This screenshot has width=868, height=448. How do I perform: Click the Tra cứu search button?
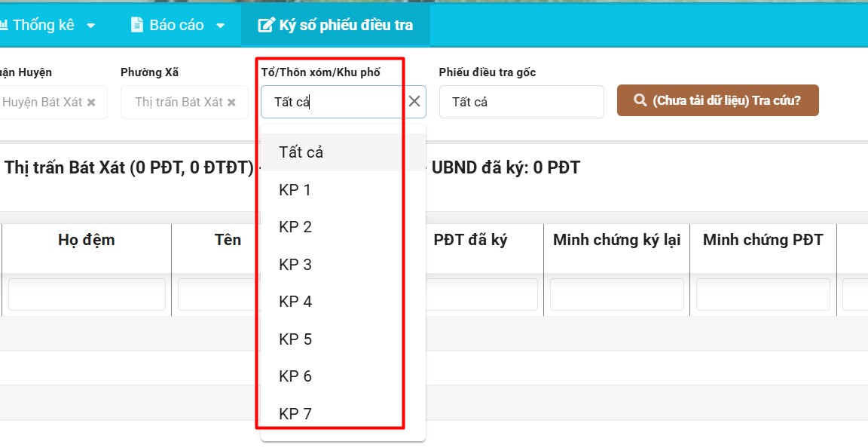pos(717,100)
